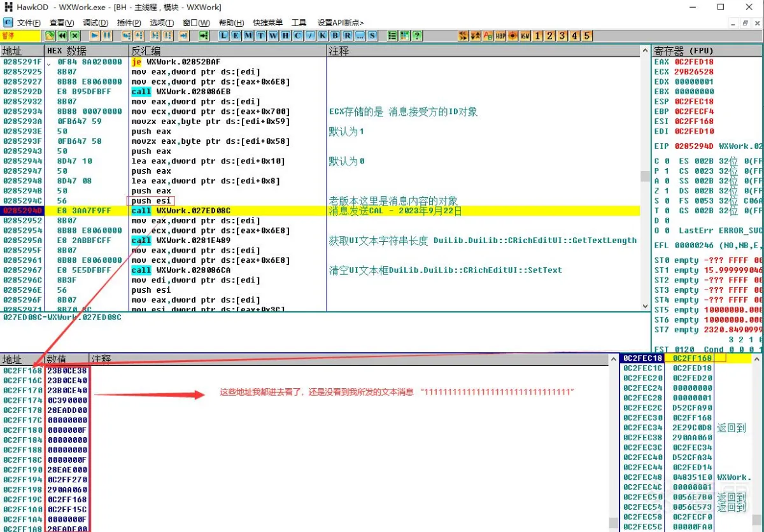This screenshot has height=532, width=764.
Task: Select the call WXWork.0281E489 instruction
Action: [181, 241]
